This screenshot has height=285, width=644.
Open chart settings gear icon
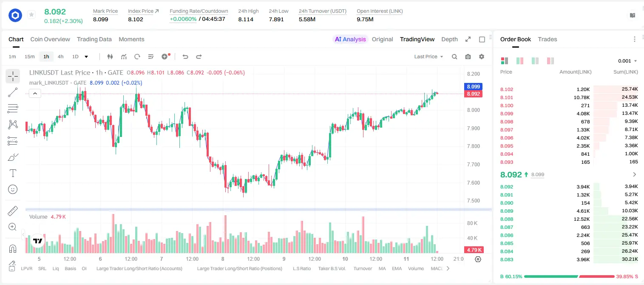coord(482,57)
